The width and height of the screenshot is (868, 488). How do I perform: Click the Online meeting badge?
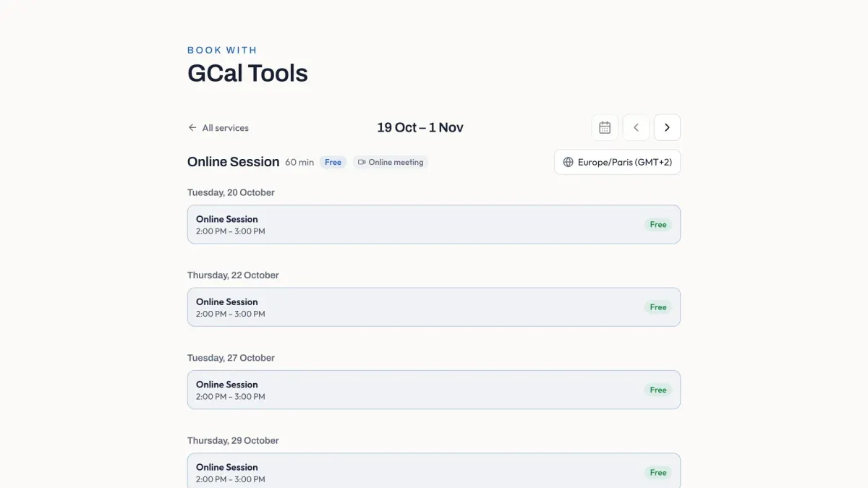click(391, 162)
